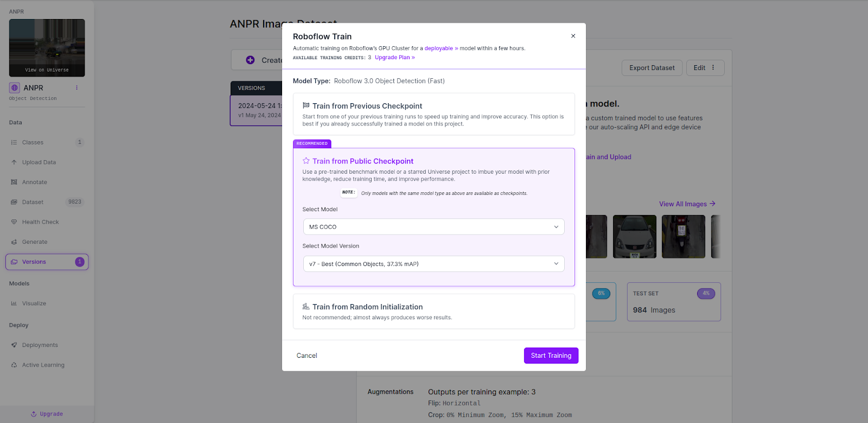Open the View All Images link
This screenshot has width=868, height=423.
(x=687, y=204)
